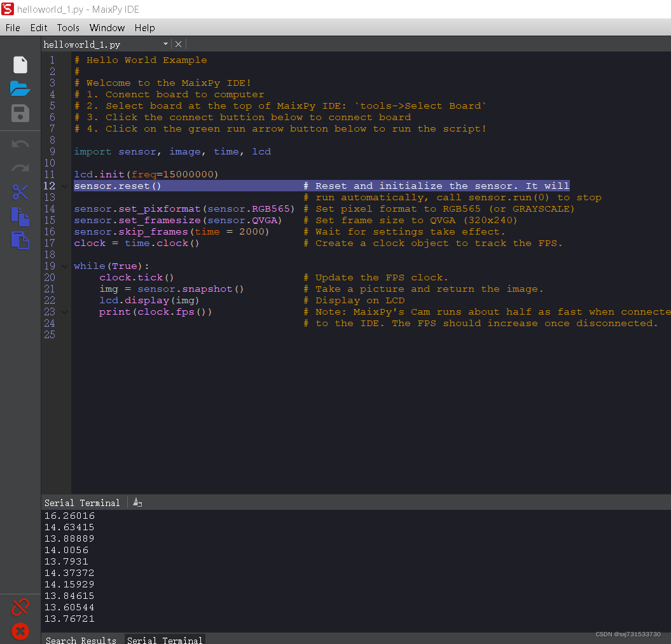671x644 pixels.
Task: Click line number 25 in the gutter
Action: (49, 335)
